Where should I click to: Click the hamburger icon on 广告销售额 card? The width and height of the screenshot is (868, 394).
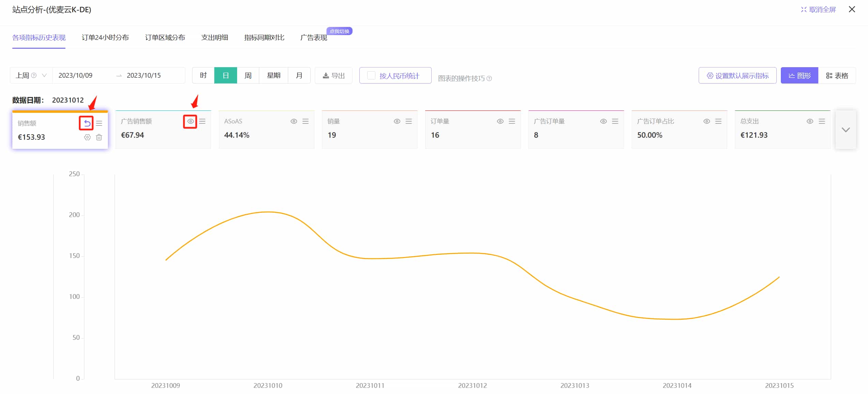pyautogui.click(x=202, y=121)
